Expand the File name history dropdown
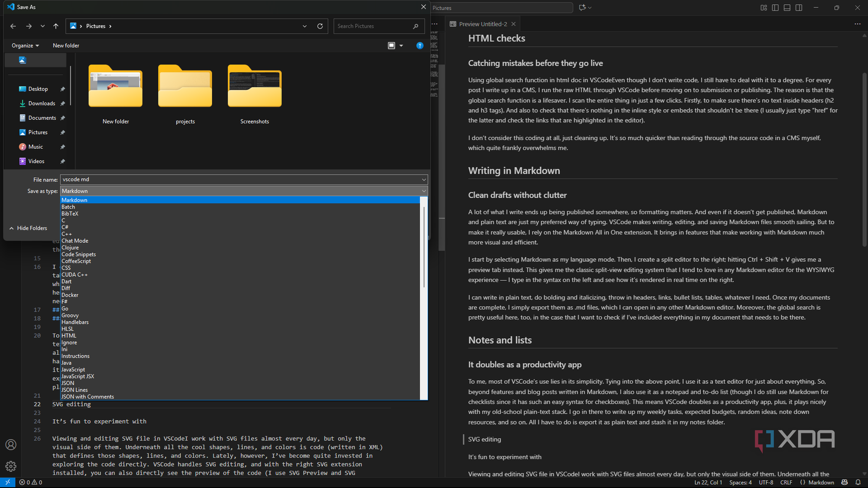Screen dimensions: 868x488 click(x=424, y=179)
